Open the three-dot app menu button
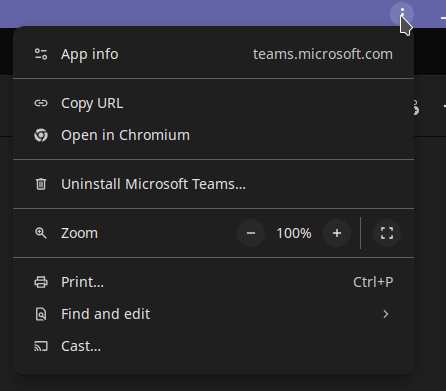 click(402, 14)
